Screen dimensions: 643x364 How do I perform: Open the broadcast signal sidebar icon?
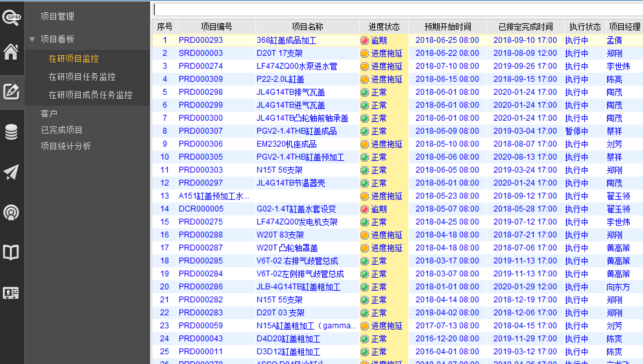point(11,212)
